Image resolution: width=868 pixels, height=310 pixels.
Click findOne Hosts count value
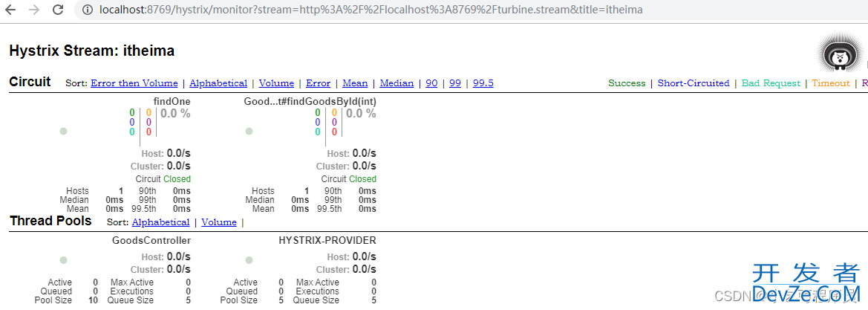pos(121,191)
